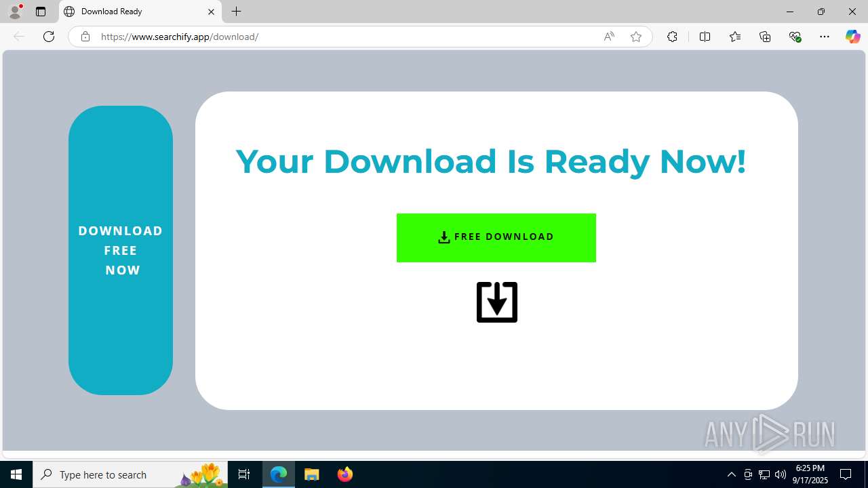The width and height of the screenshot is (868, 488).
Task: Toggle split screen view
Action: 705,37
